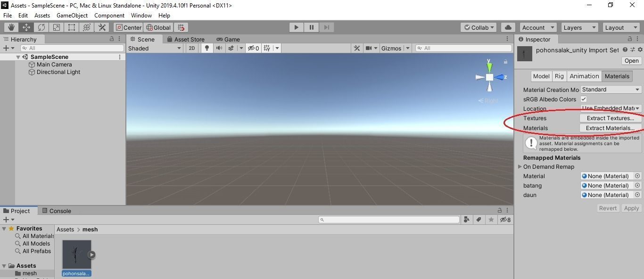Open the GameObject menu

tap(72, 16)
